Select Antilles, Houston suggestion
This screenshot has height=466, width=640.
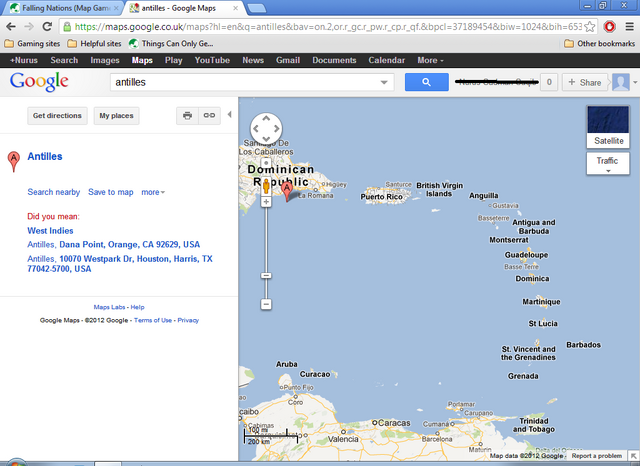click(x=120, y=264)
